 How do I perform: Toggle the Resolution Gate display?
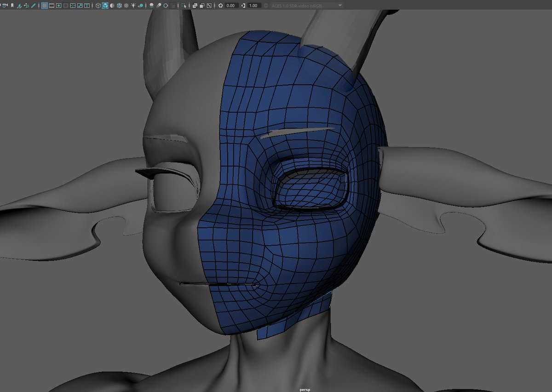tap(58, 6)
